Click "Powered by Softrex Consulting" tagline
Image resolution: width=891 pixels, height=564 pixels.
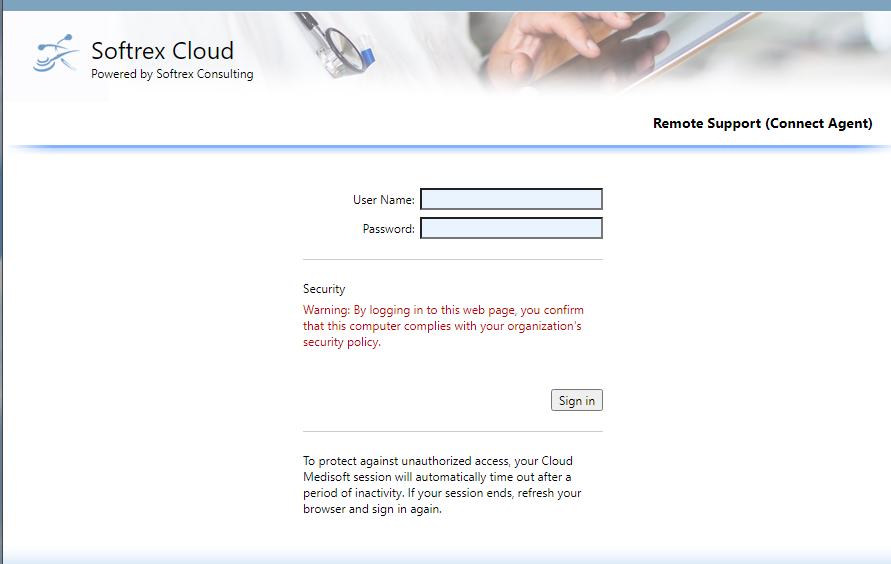172,74
